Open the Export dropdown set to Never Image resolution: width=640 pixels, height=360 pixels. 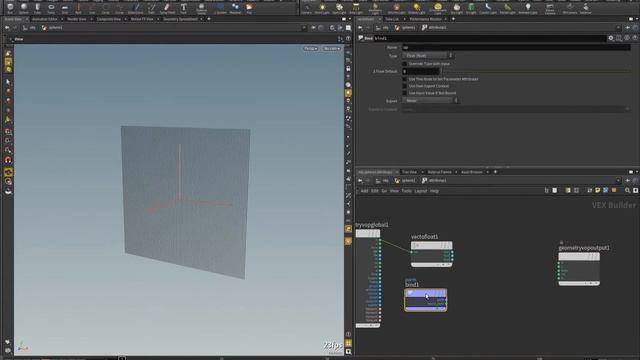[x=431, y=100]
